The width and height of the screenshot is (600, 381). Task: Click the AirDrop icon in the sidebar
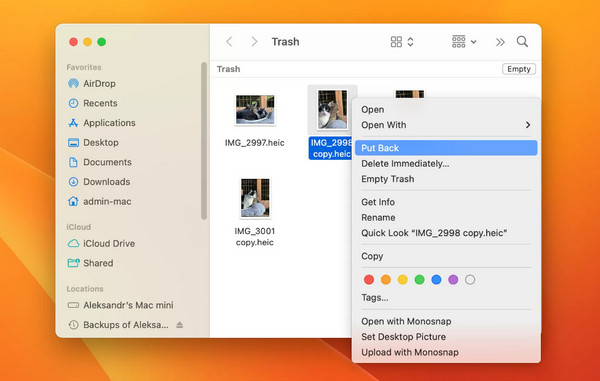(73, 83)
